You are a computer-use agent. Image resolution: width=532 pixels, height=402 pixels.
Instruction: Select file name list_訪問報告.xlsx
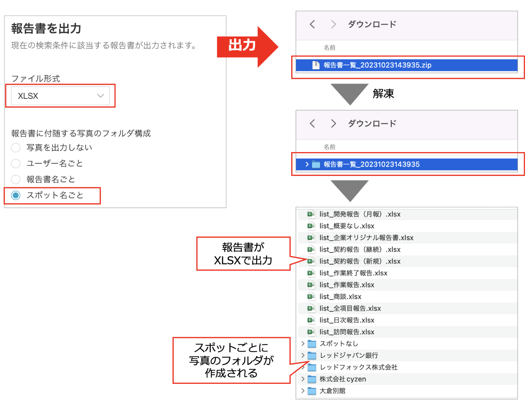pos(347,332)
